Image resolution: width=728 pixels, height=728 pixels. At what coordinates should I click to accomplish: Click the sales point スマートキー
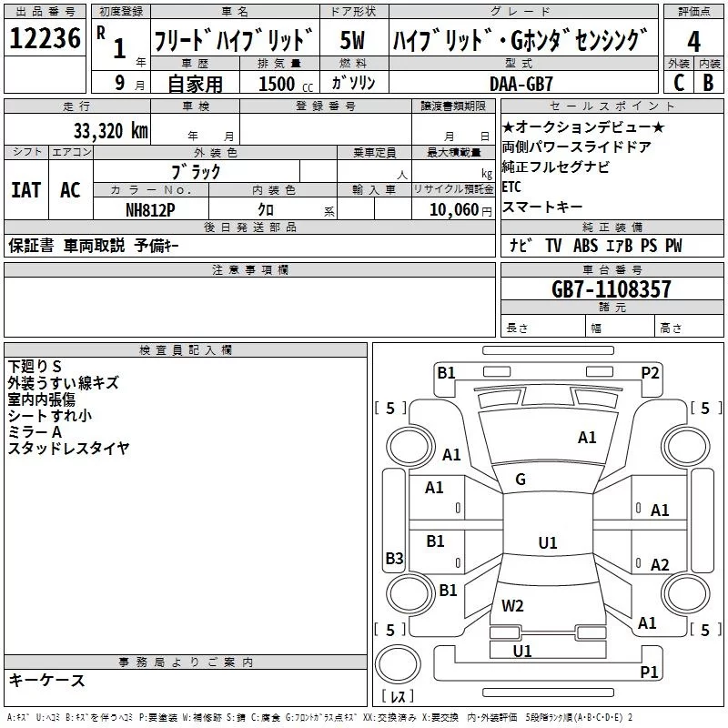(542, 207)
